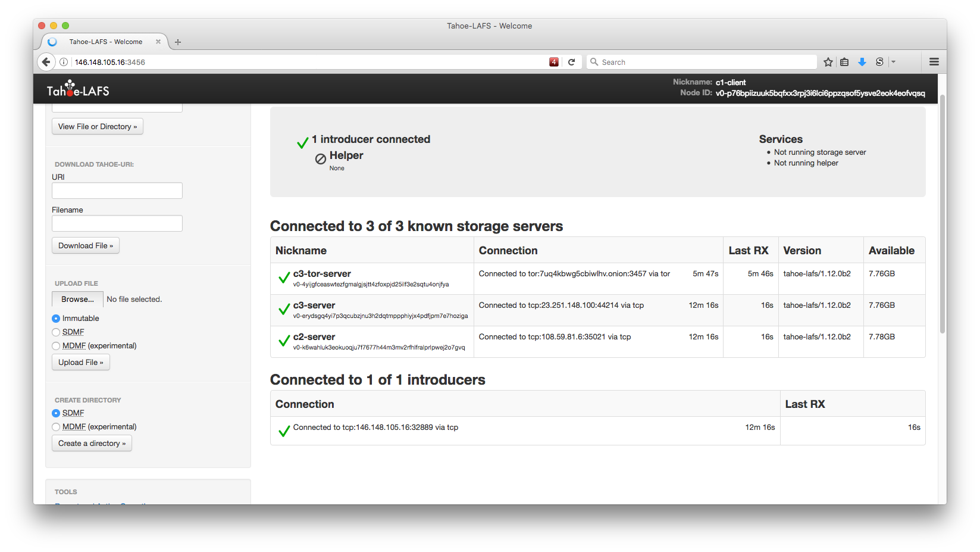Click the Available column header
Screen dimensions: 980x552
pos(891,251)
